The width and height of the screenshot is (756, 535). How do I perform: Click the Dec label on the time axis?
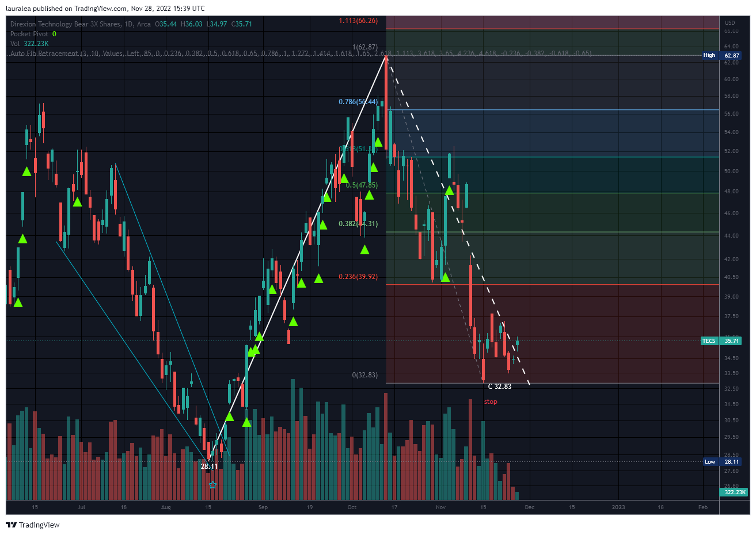coord(530,507)
